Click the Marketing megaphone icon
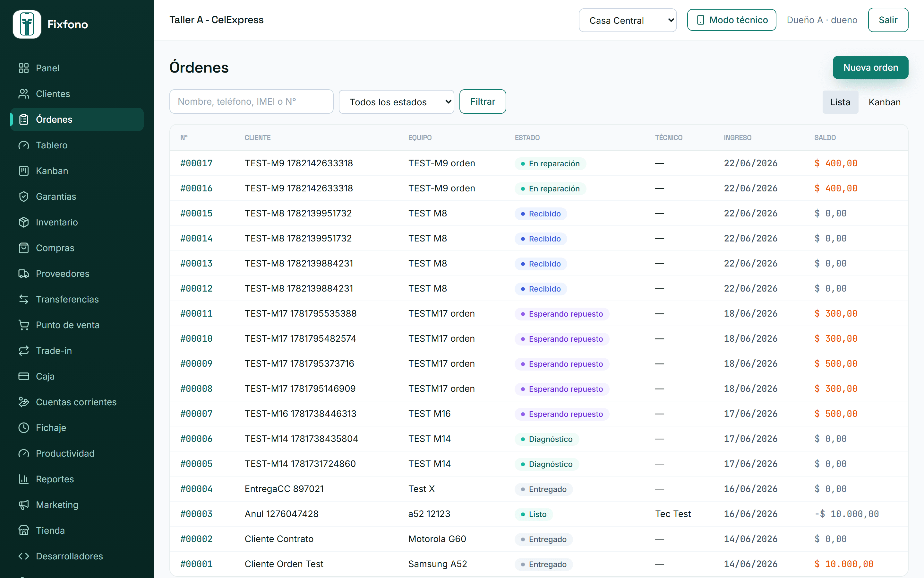Image resolution: width=924 pixels, height=578 pixels. point(24,504)
